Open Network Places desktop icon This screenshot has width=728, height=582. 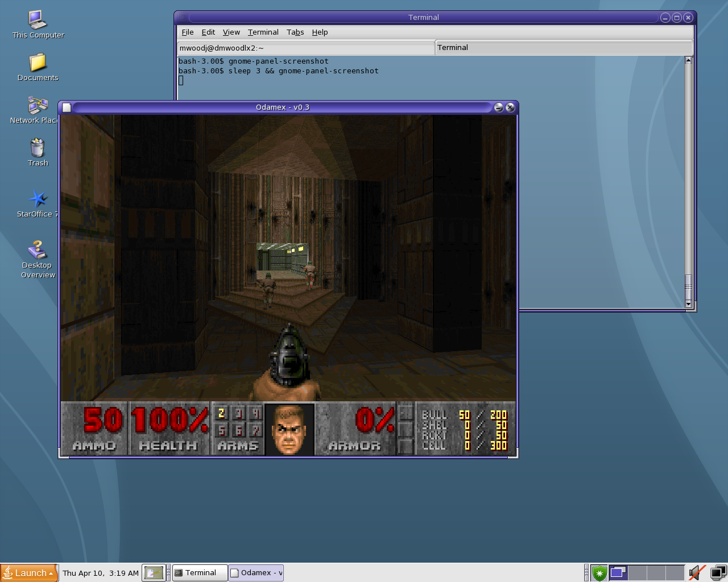pos(38,106)
